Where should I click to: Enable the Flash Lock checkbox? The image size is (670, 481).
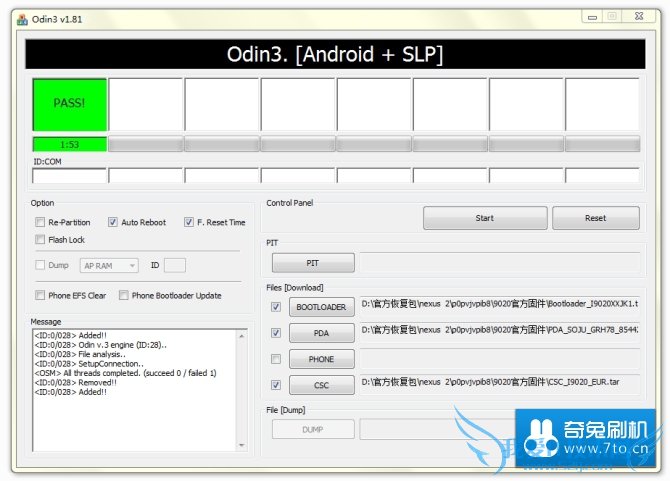[40, 240]
